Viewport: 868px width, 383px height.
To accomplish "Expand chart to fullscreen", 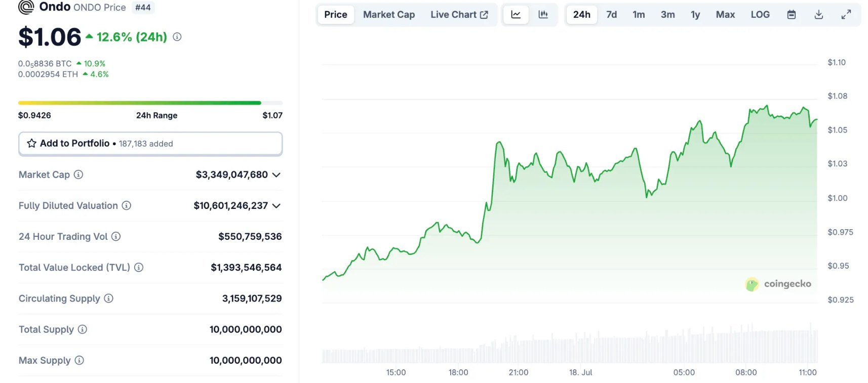I will (846, 15).
